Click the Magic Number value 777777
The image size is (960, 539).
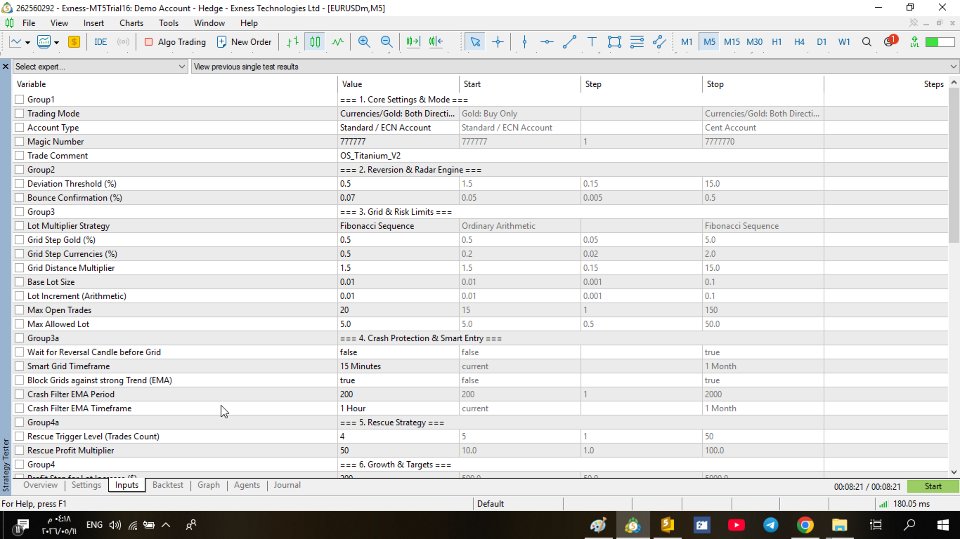pos(353,141)
